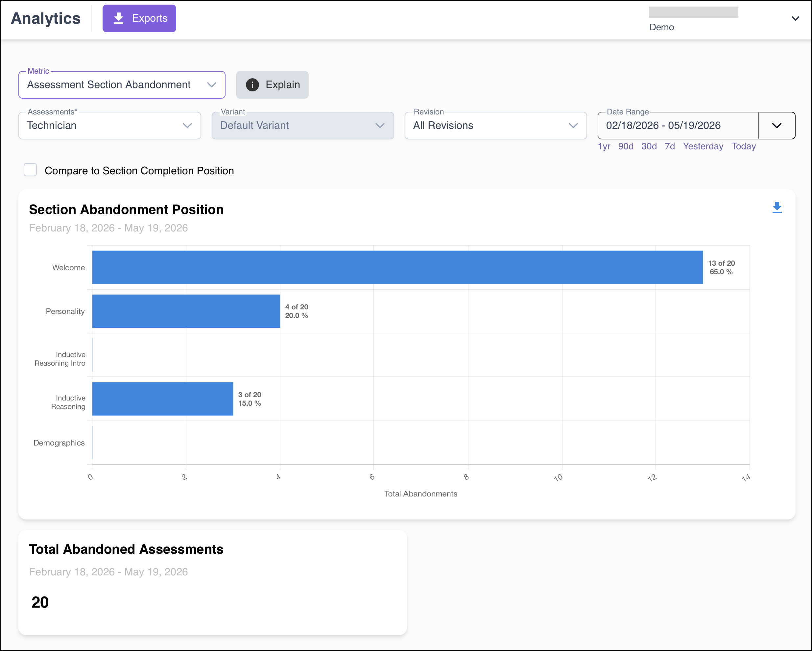Image resolution: width=812 pixels, height=651 pixels.
Task: Expand the Demo account chevron
Action: pyautogui.click(x=795, y=18)
